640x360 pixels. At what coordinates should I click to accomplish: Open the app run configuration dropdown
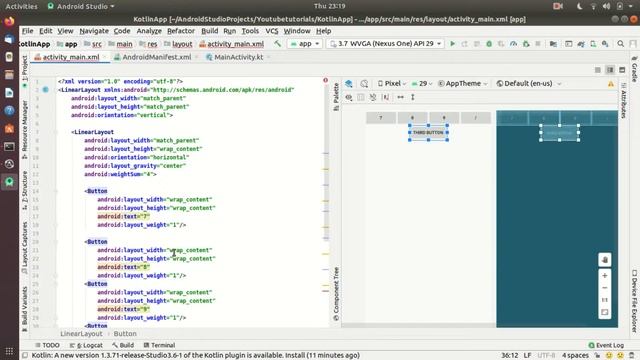304,43
